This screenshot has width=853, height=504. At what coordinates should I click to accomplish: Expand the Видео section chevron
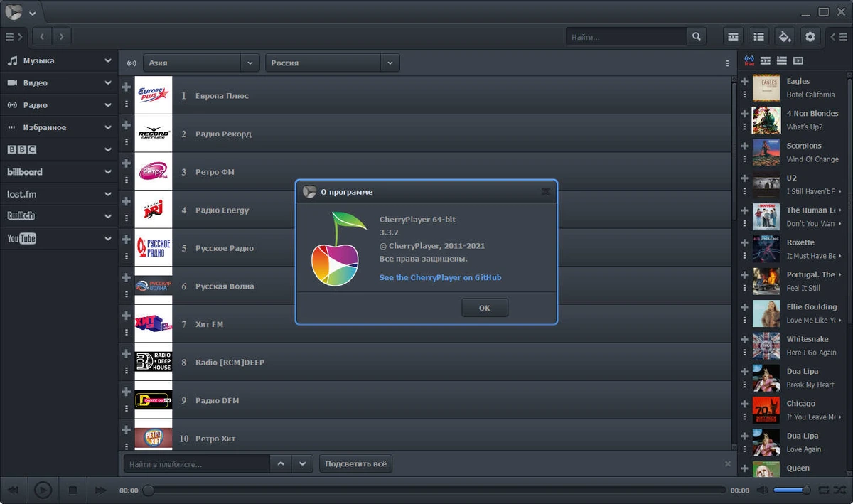(x=108, y=83)
